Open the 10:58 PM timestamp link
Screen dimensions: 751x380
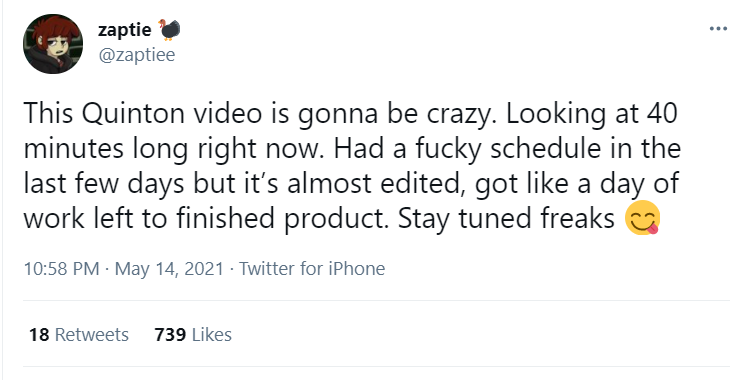[x=62, y=268]
